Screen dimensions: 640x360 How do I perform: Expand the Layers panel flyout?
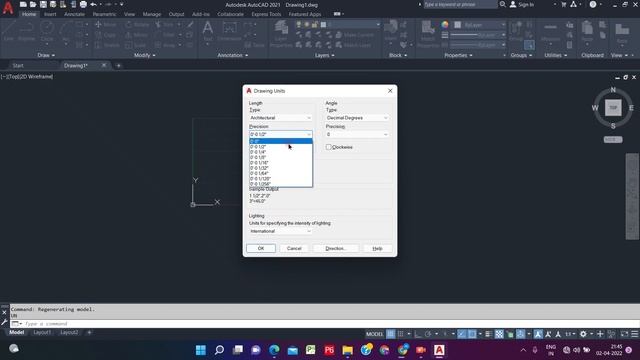coord(325,55)
